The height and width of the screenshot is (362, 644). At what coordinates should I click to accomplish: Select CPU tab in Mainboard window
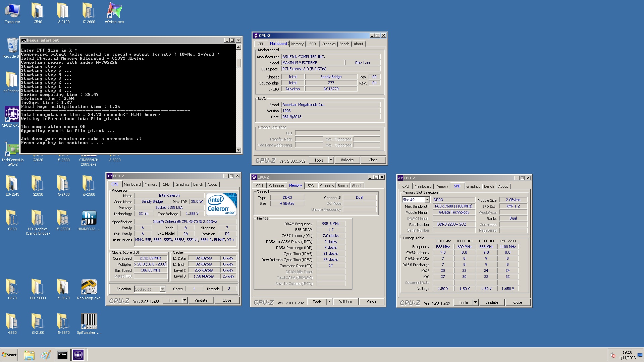click(x=261, y=44)
